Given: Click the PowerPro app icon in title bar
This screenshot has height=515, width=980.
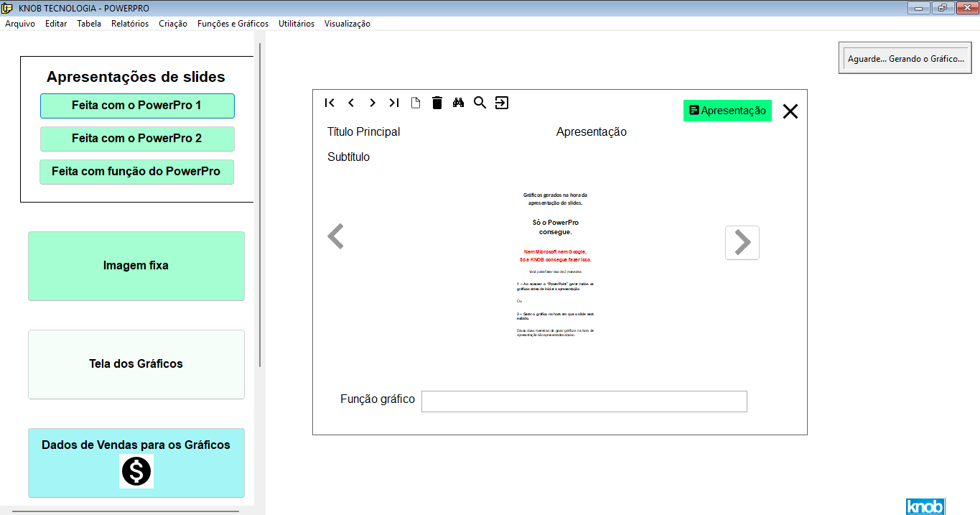Looking at the screenshot, I should (8, 8).
